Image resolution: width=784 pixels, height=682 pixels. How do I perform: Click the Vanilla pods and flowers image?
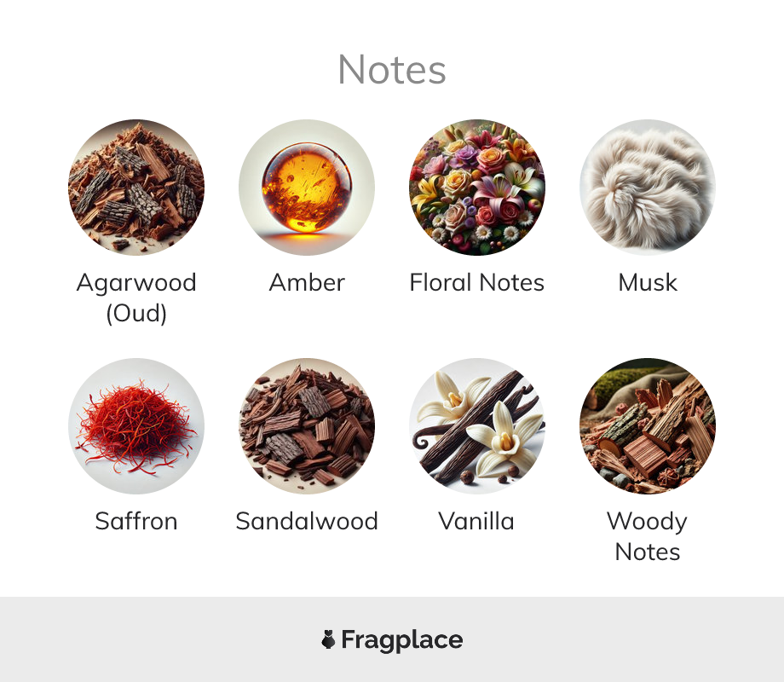(x=477, y=425)
